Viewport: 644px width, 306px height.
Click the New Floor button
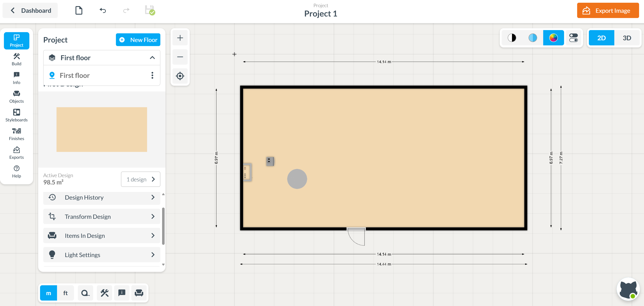click(138, 40)
